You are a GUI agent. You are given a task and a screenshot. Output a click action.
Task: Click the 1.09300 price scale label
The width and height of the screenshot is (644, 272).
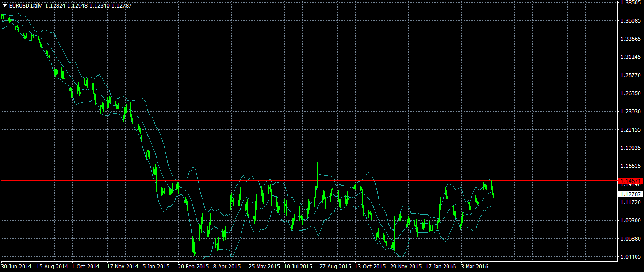click(631, 221)
